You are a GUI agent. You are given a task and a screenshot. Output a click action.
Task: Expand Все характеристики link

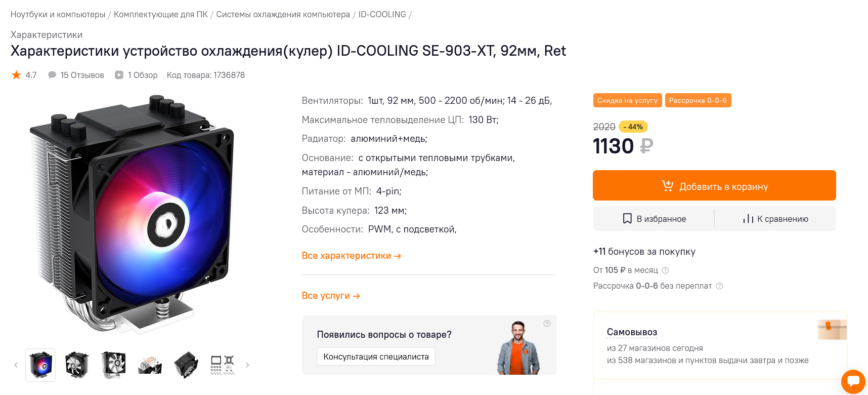pos(351,256)
